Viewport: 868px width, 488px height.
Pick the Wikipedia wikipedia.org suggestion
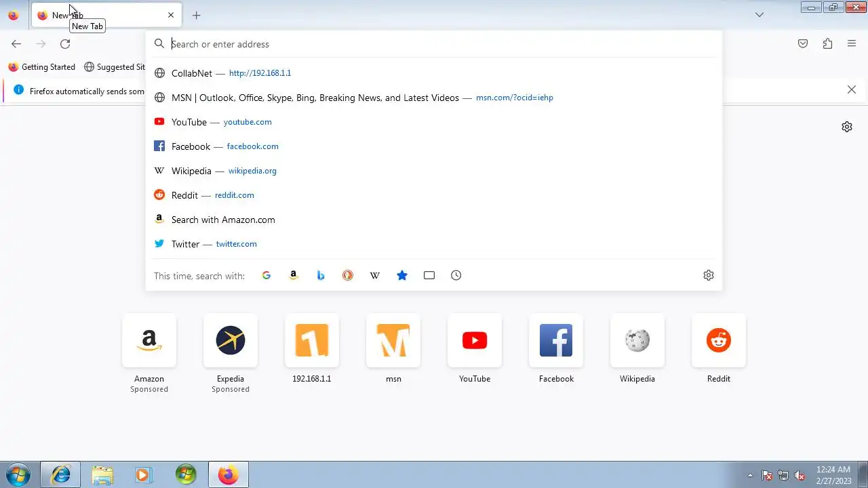pyautogui.click(x=434, y=171)
